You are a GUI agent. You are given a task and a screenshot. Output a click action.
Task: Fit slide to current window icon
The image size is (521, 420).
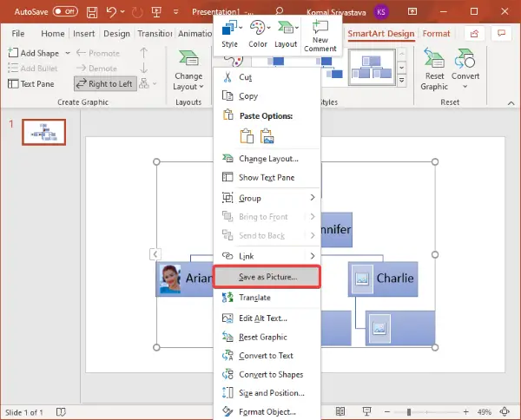click(x=505, y=411)
